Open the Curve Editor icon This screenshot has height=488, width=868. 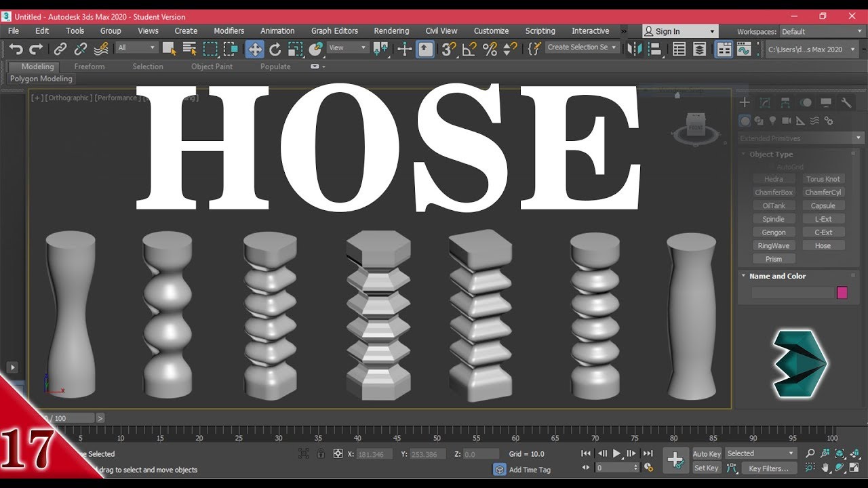click(x=745, y=49)
